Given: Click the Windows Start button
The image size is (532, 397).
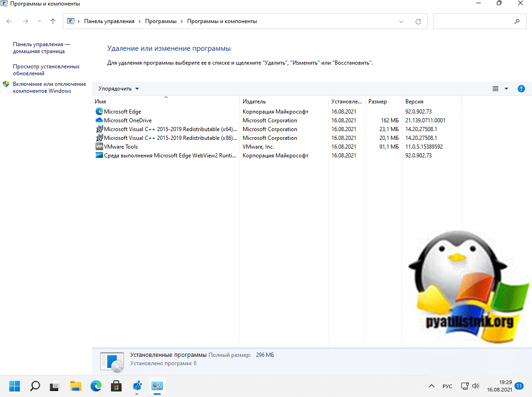Looking at the screenshot, I should tap(15, 386).
